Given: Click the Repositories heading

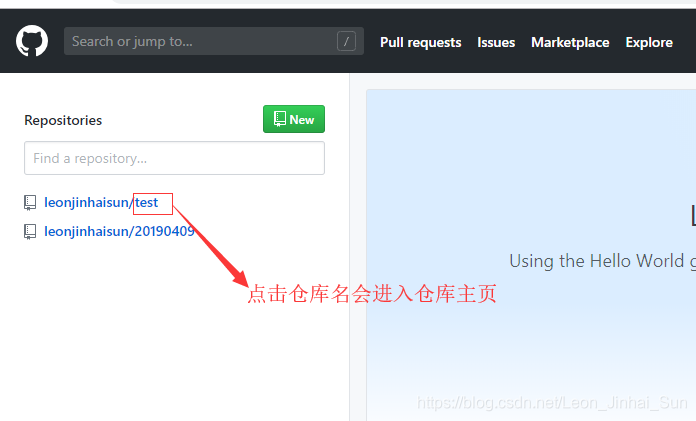Looking at the screenshot, I should coord(63,120).
